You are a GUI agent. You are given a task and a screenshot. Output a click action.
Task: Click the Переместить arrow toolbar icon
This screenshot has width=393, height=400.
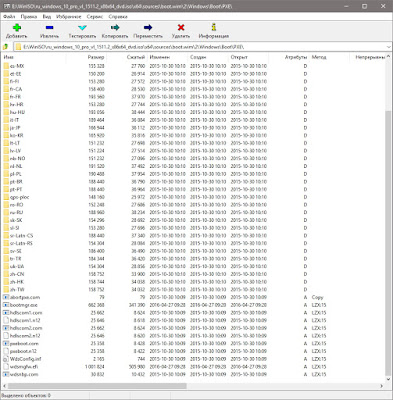148,28
